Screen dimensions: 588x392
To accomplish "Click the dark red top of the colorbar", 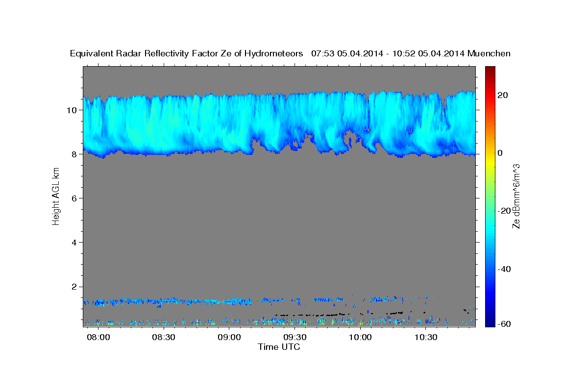I will [489, 70].
